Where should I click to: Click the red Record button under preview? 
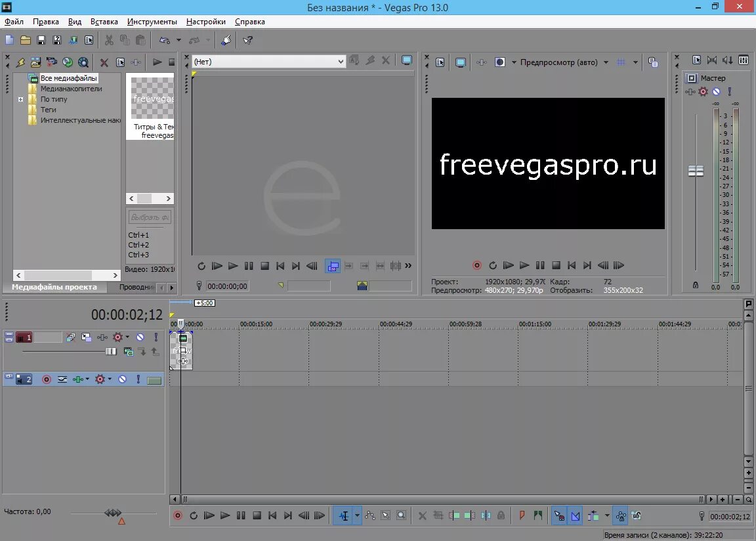(477, 265)
